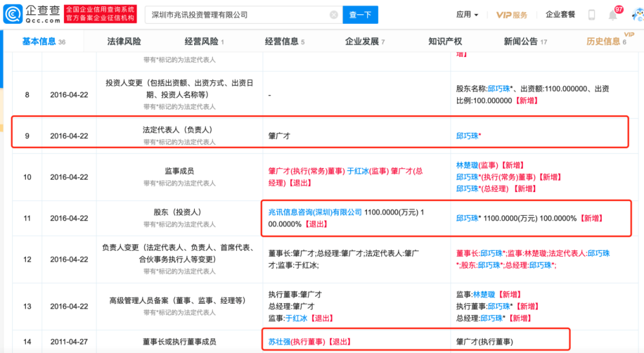Switch to the 企业发展 tab
The height and width of the screenshot is (353, 644).
pos(364,41)
